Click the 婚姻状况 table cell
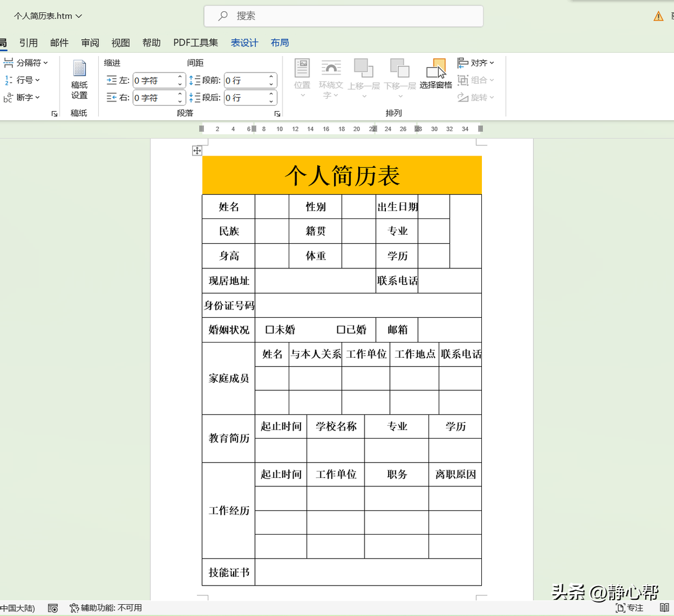 [229, 330]
